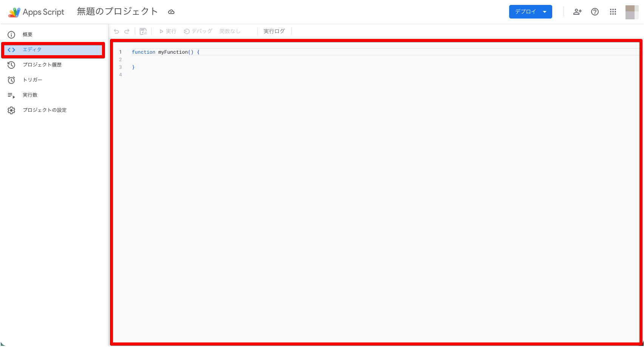Click the cloud save status icon

pyautogui.click(x=171, y=12)
